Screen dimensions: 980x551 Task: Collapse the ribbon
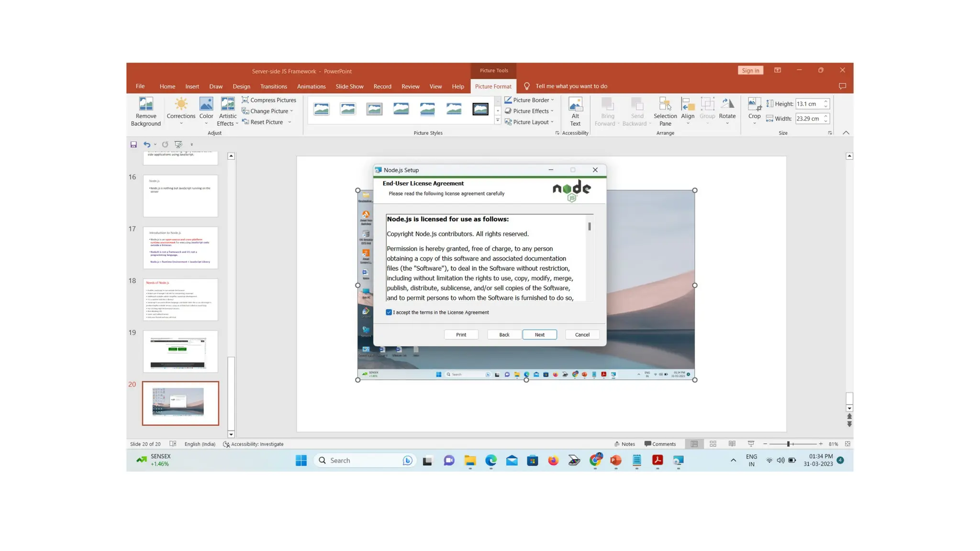pyautogui.click(x=846, y=133)
